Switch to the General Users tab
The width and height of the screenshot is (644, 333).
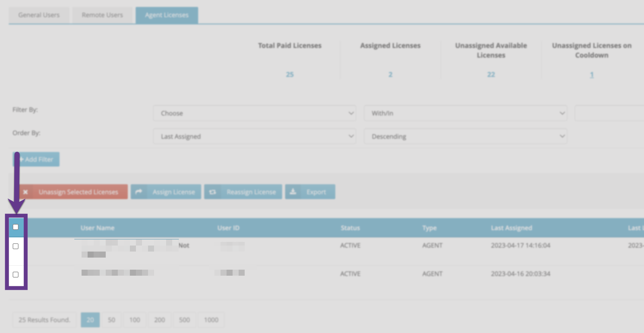39,15
